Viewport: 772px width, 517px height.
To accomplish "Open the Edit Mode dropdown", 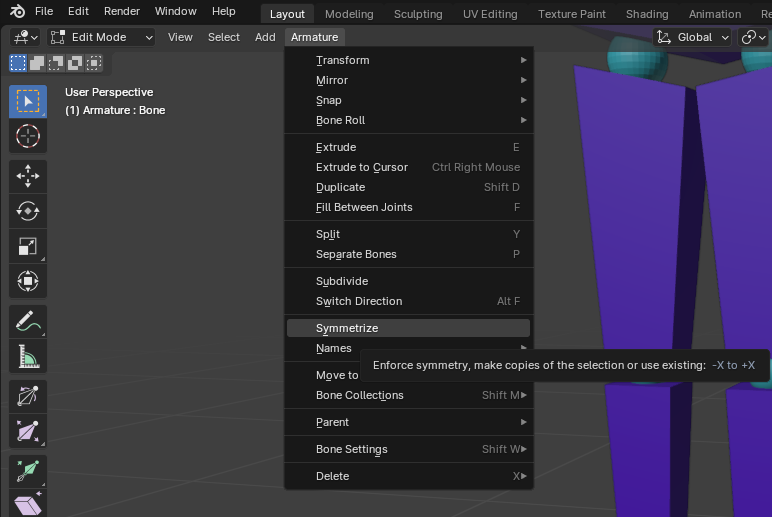I will pyautogui.click(x=101, y=37).
